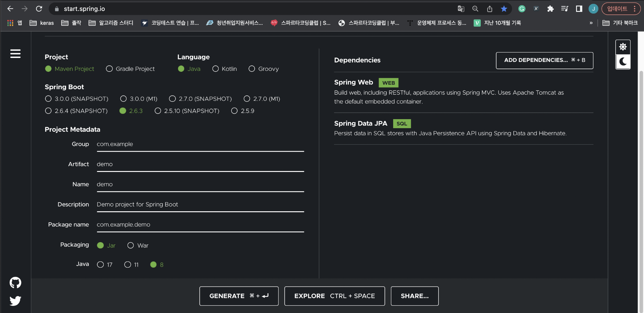Open the 청년취업지원서비스 bookmark
The image size is (644, 313).
pos(234,23)
